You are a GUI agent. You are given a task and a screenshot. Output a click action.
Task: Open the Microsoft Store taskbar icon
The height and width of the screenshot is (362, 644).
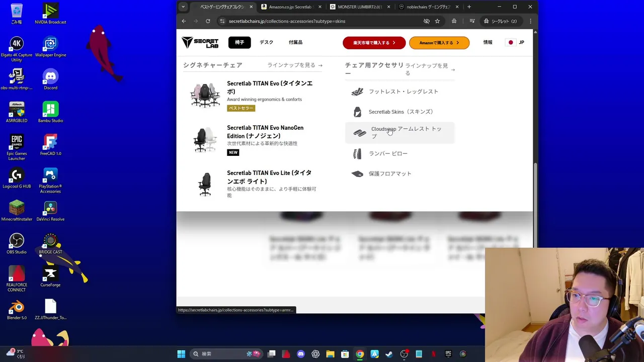[345, 354]
